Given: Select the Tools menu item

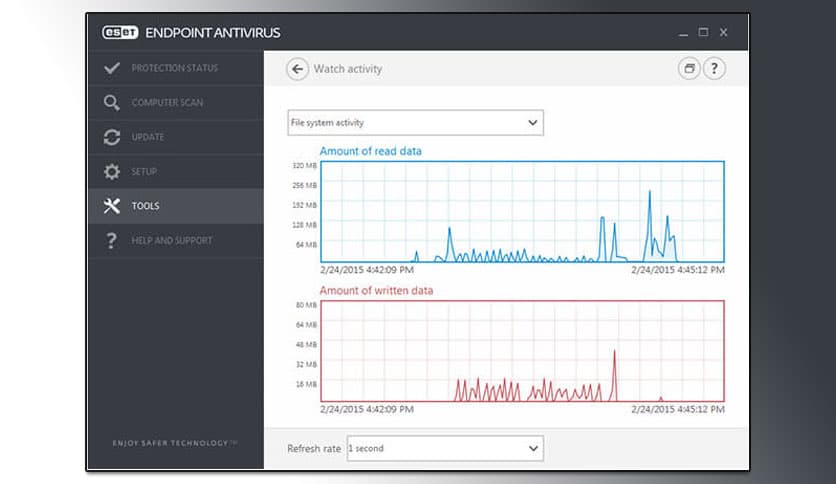Looking at the screenshot, I should pyautogui.click(x=176, y=206).
